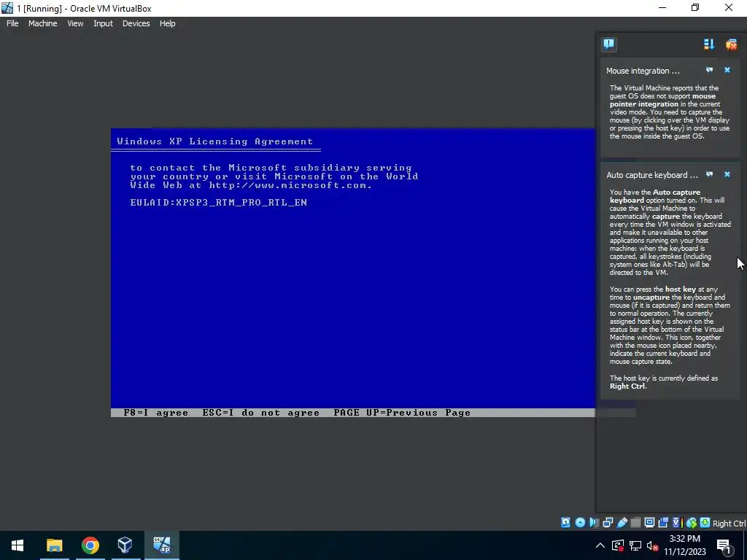The height and width of the screenshot is (560, 747).
Task: Click the 'Windows XP Licensing Agreement' heading
Action: [x=215, y=141]
